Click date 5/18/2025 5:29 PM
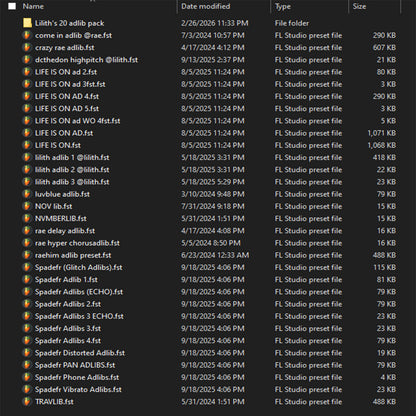The width and height of the screenshot is (416, 416). coord(213,182)
